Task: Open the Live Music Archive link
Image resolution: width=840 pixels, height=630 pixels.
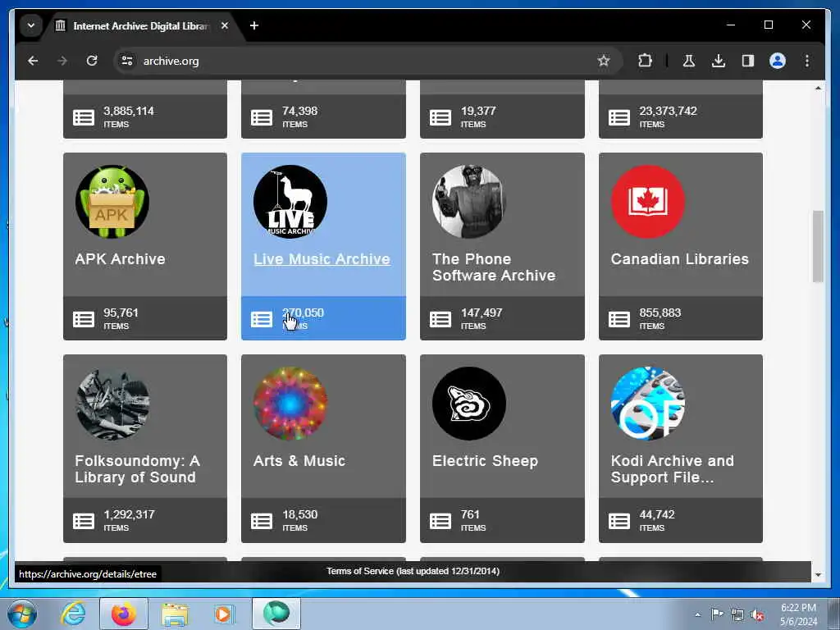Action: [322, 259]
